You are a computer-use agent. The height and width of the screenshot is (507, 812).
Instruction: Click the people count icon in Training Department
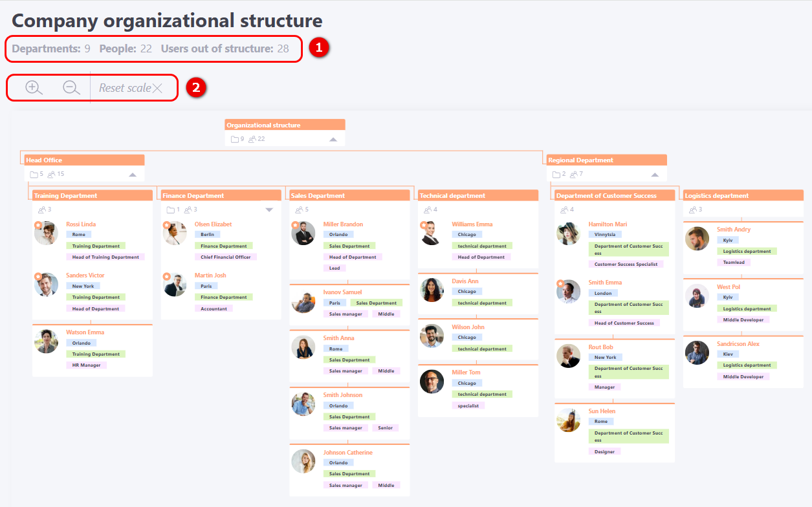[x=42, y=210]
